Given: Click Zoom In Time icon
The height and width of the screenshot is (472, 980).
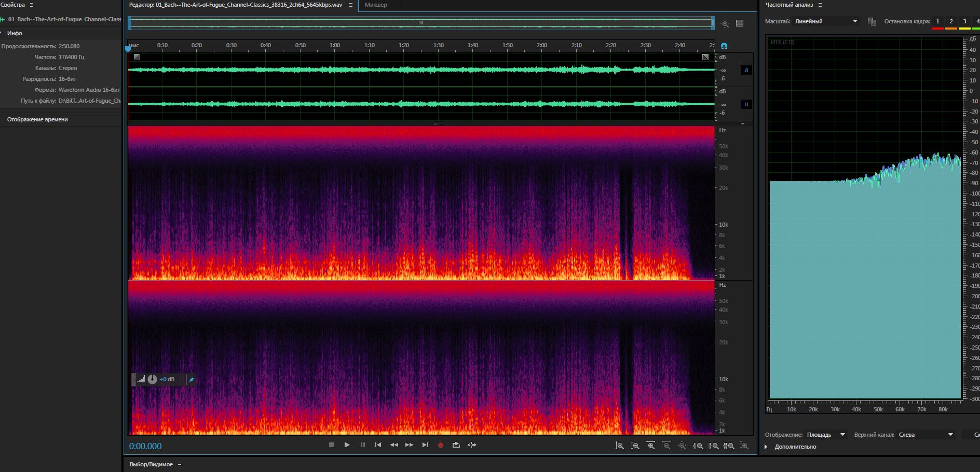Looking at the screenshot, I should [651, 446].
